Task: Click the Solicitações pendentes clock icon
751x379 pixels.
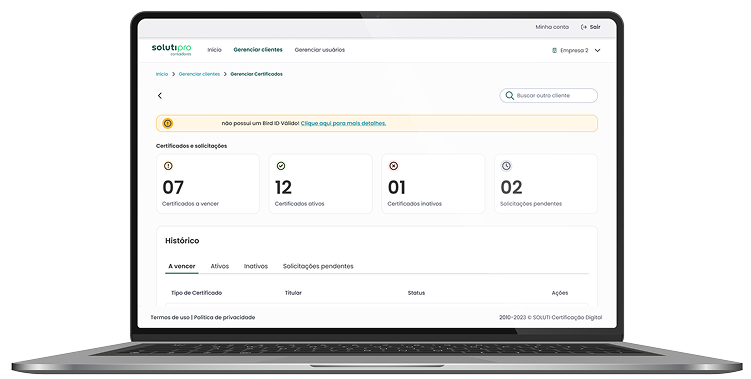Action: tap(506, 166)
